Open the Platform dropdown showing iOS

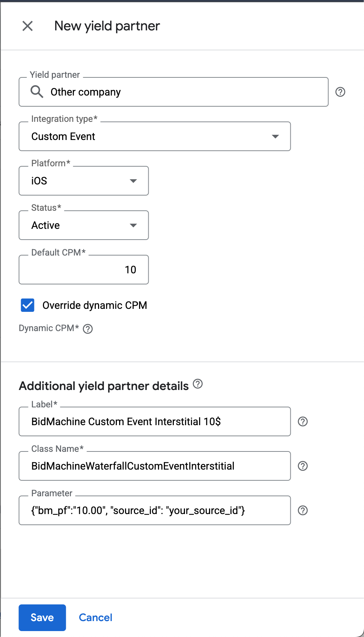click(84, 181)
